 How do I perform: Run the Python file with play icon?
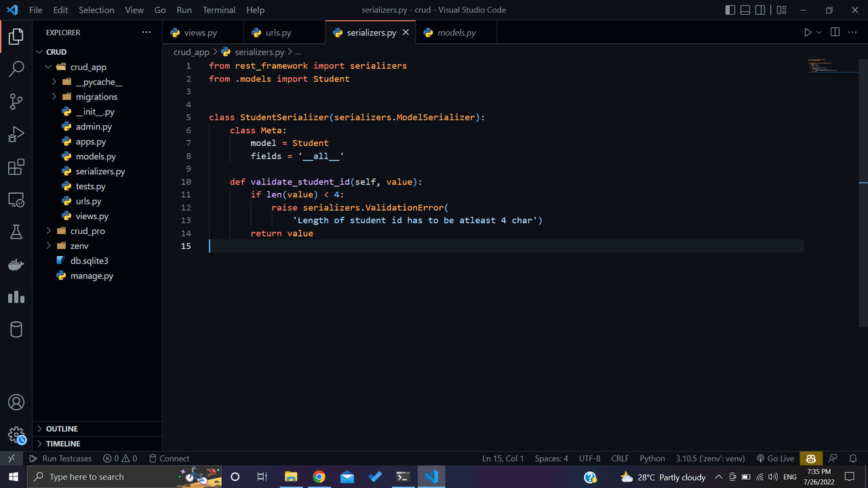pos(808,33)
